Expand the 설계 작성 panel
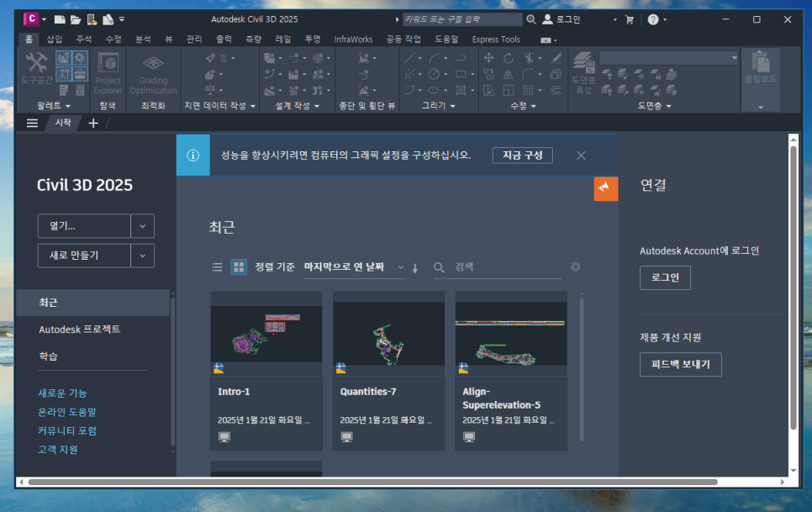This screenshot has width=812, height=512. click(298, 106)
